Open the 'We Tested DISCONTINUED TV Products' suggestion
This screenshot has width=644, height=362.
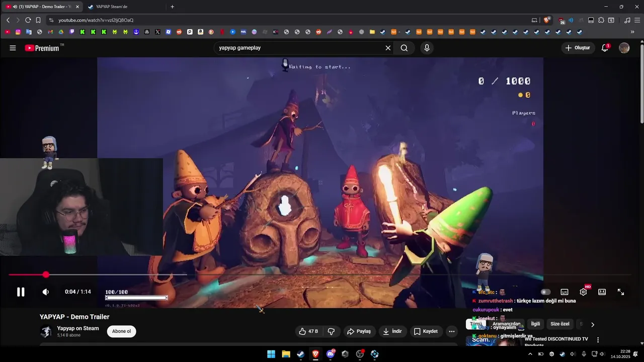pyautogui.click(x=556, y=341)
